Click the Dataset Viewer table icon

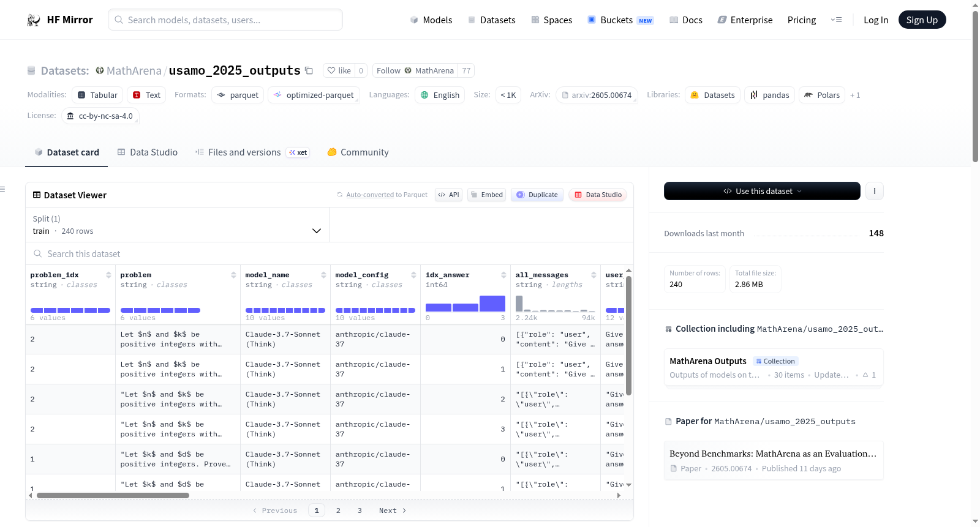[37, 195]
